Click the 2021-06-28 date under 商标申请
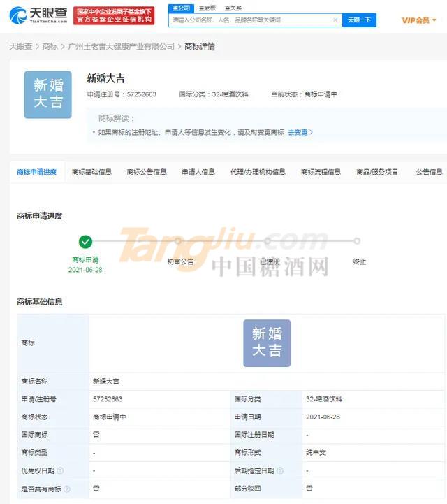447x504 pixels. [85, 270]
